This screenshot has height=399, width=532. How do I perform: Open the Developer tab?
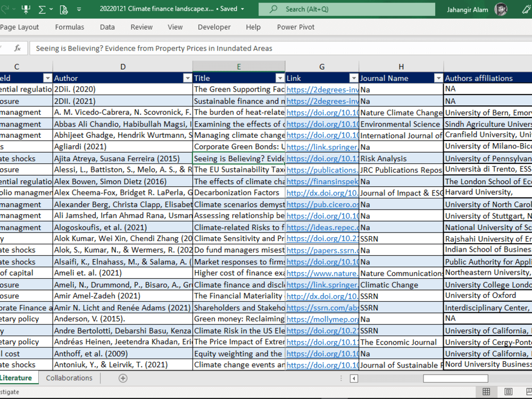click(214, 27)
